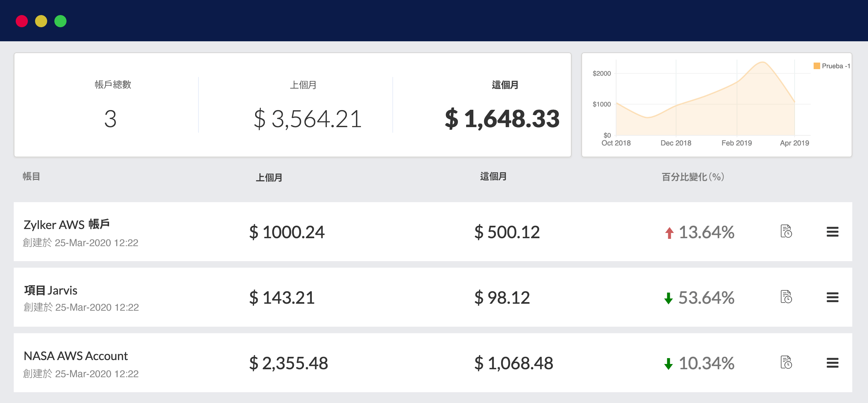Toggle visibility of the green arrow beside 10.34%
The image size is (868, 403).
(668, 364)
